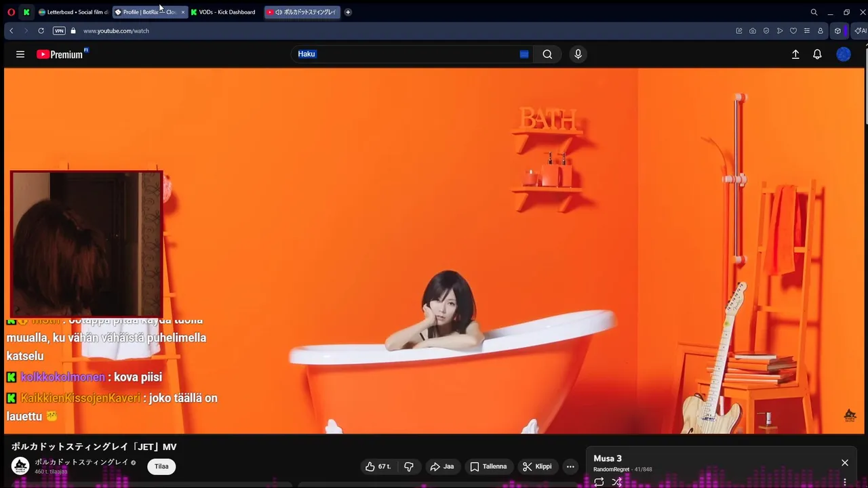Close the Profile | BotRix tab
This screenshot has width=868, height=488.
pyautogui.click(x=182, y=12)
